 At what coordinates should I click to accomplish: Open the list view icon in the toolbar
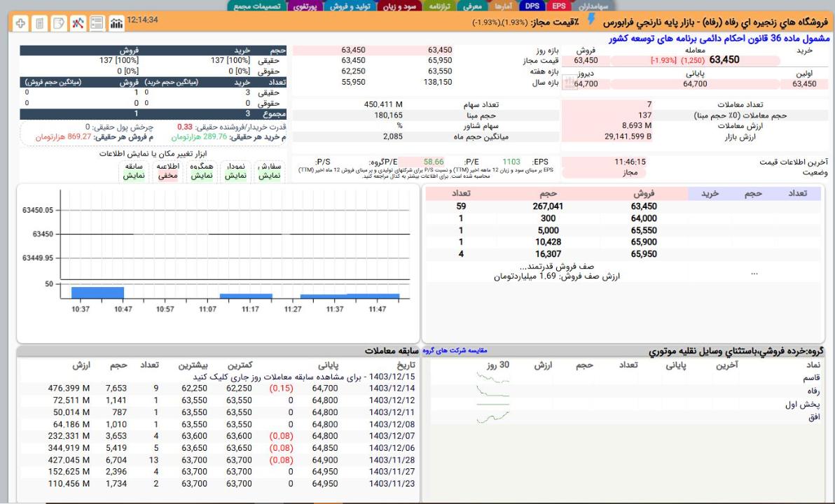point(97,22)
